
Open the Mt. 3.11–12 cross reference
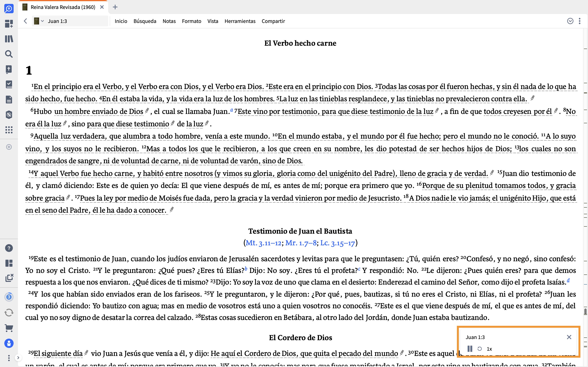pyautogui.click(x=263, y=243)
